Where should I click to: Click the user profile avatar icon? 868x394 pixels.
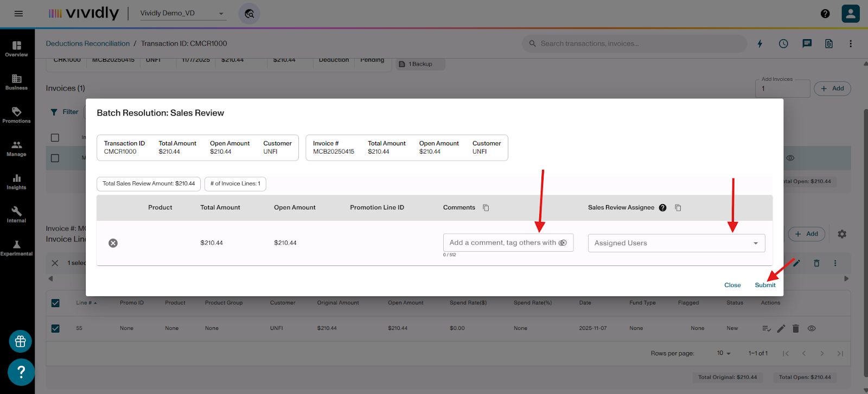[850, 14]
